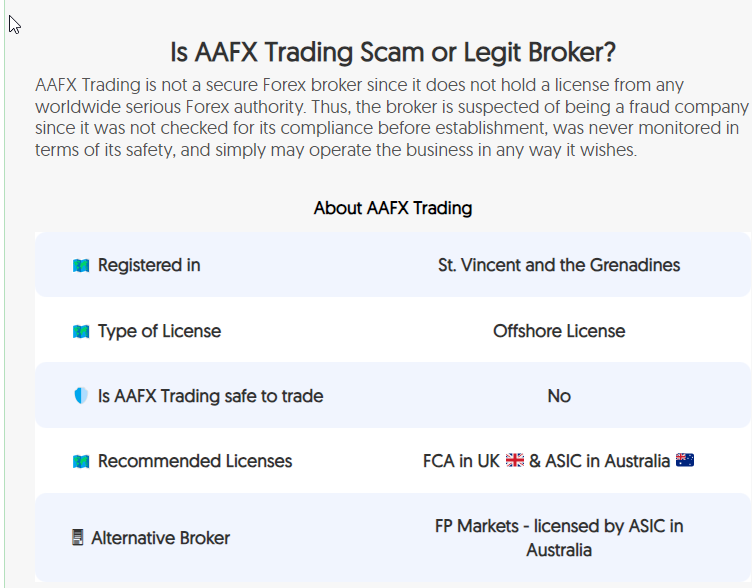Click the document icon beside Alternative Broker
This screenshot has width=752, height=588.
coord(78,538)
